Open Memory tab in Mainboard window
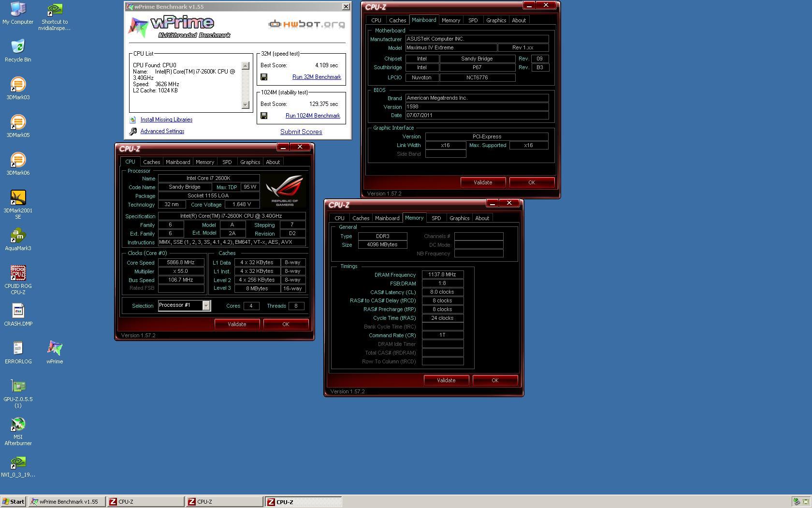Image resolution: width=812 pixels, height=508 pixels. [450, 20]
